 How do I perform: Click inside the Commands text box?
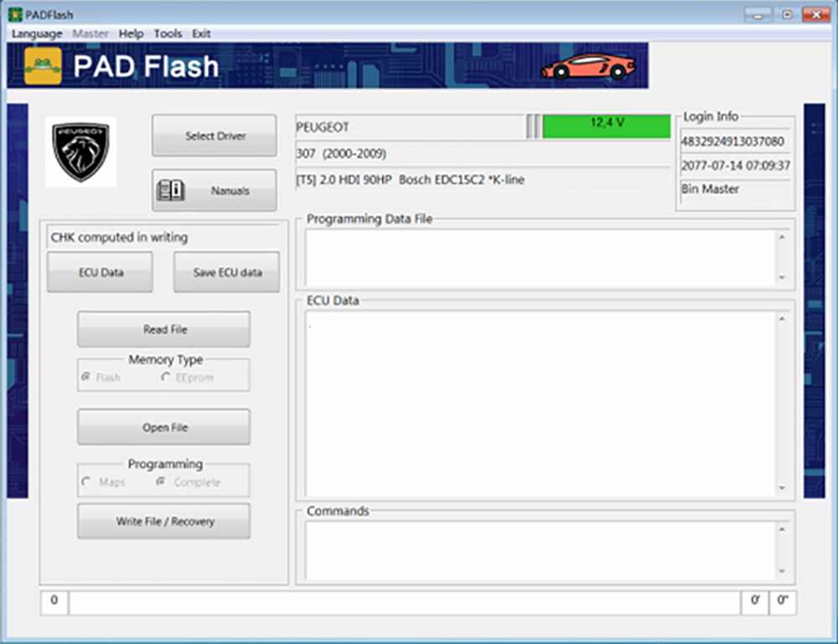[541, 550]
